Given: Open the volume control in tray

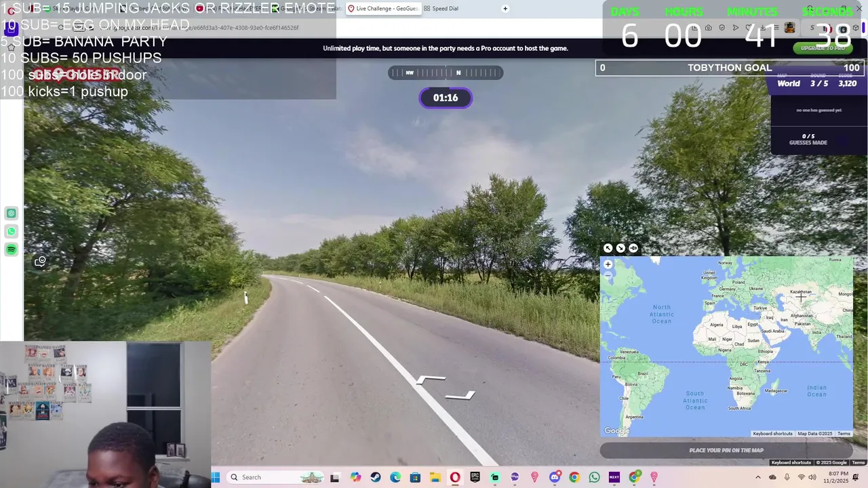Looking at the screenshot, I should click(812, 478).
